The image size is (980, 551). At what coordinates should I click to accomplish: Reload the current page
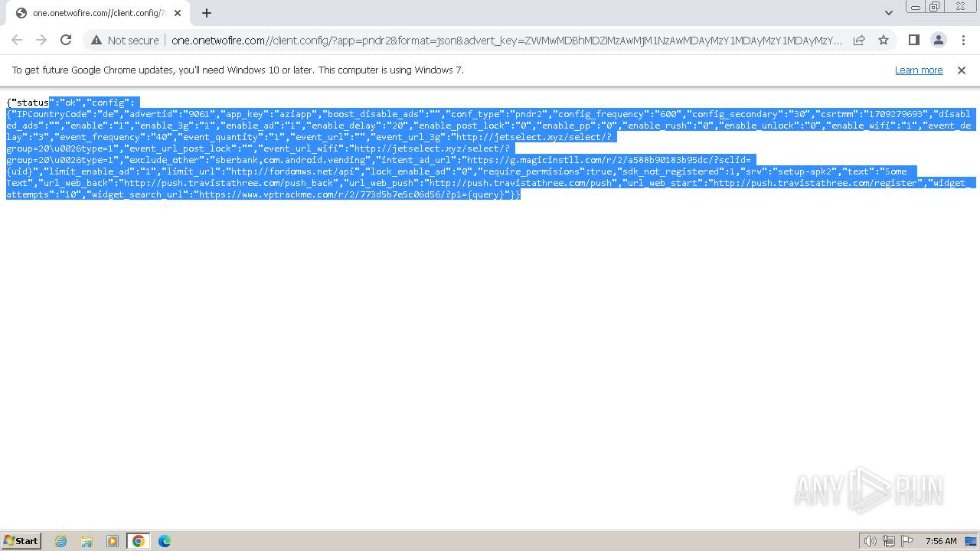[x=66, y=40]
